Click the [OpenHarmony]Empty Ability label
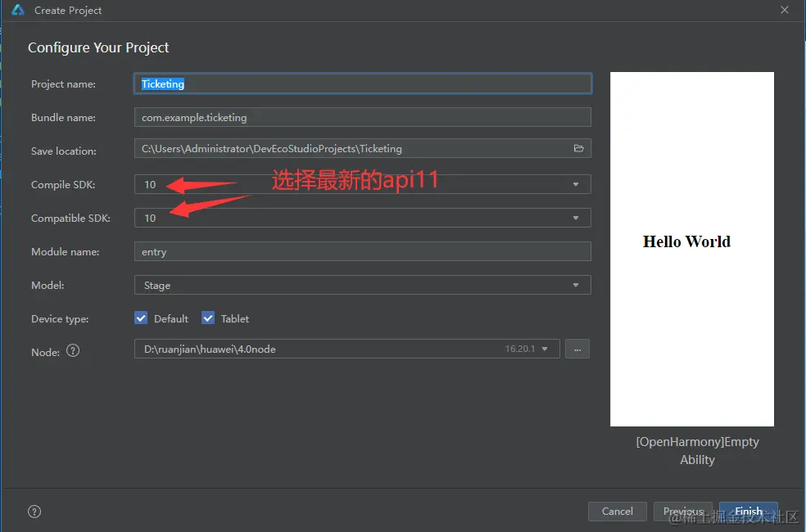The height and width of the screenshot is (532, 806). click(x=697, y=451)
